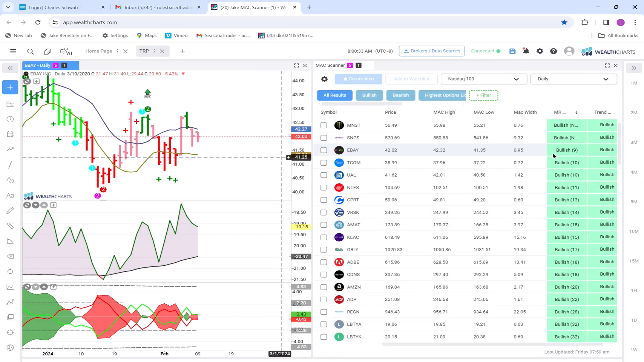This screenshot has height=362, width=644.
Task: Select the trend line drawing tool
Action: [x=10, y=165]
